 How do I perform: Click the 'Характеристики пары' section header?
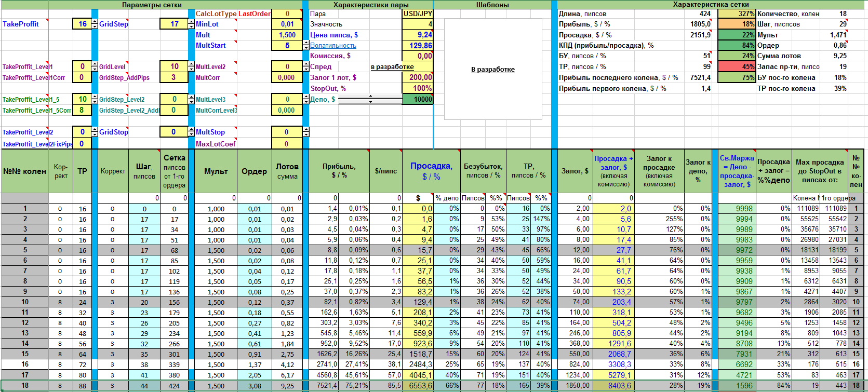(x=370, y=5)
